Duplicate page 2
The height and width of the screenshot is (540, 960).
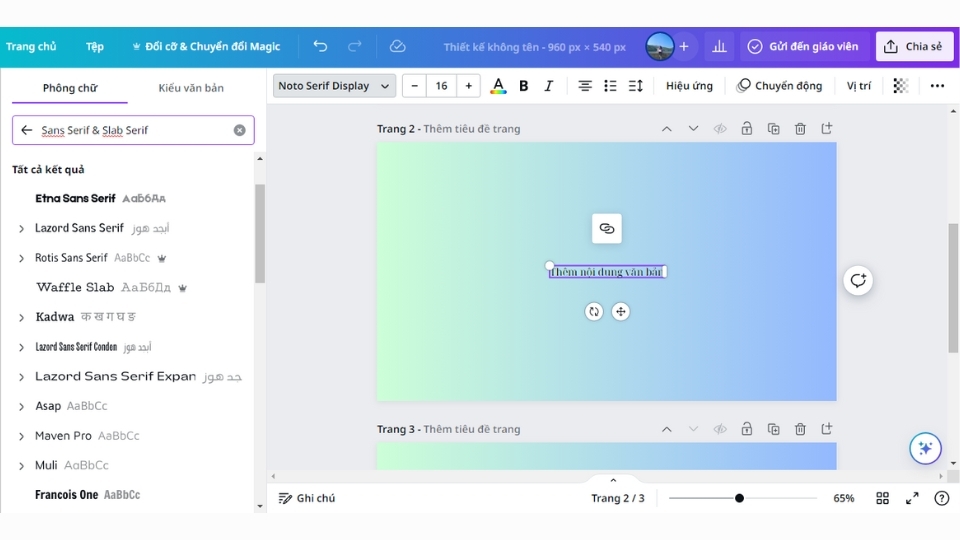[773, 129]
